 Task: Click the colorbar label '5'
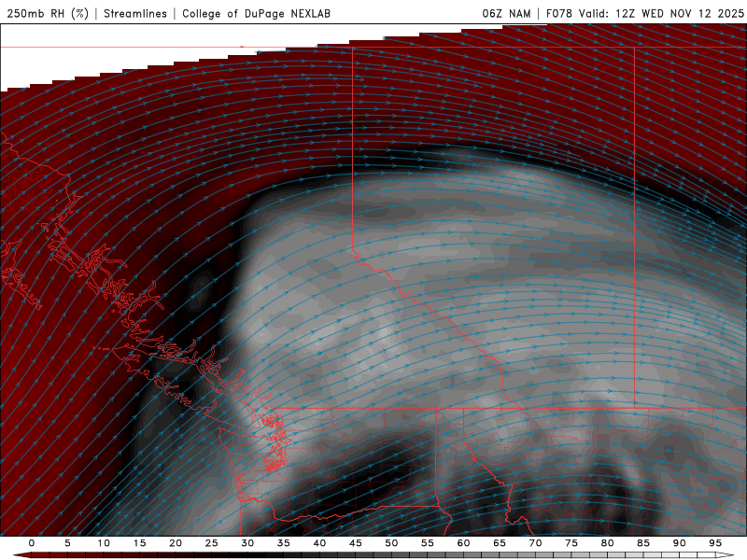(67, 543)
